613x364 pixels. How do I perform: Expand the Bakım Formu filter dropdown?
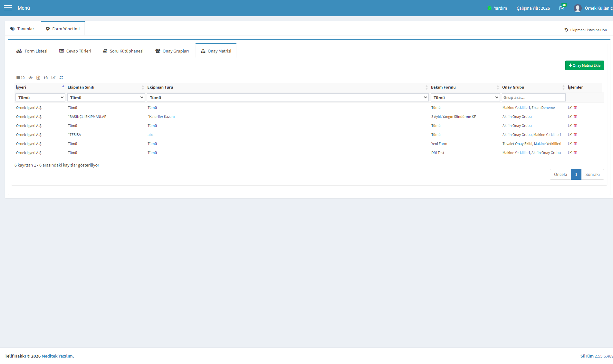(465, 98)
